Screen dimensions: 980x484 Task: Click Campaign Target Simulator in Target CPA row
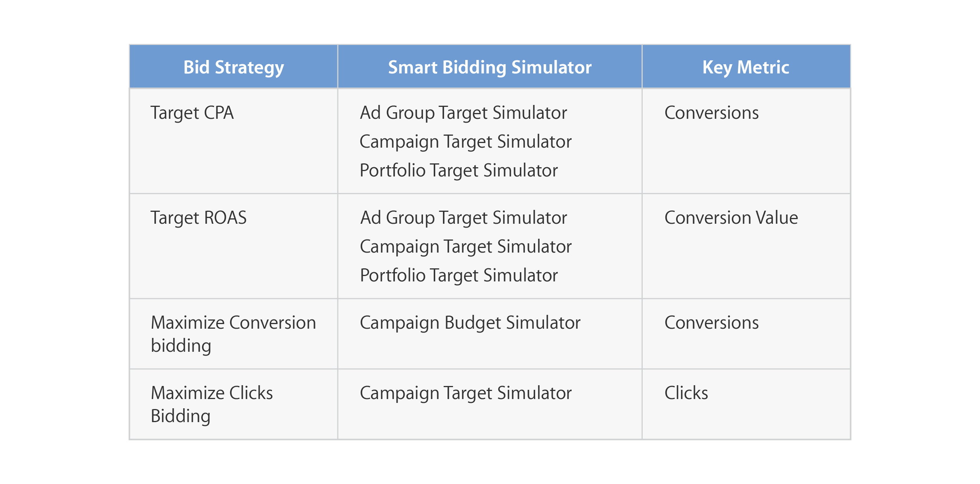(x=466, y=142)
